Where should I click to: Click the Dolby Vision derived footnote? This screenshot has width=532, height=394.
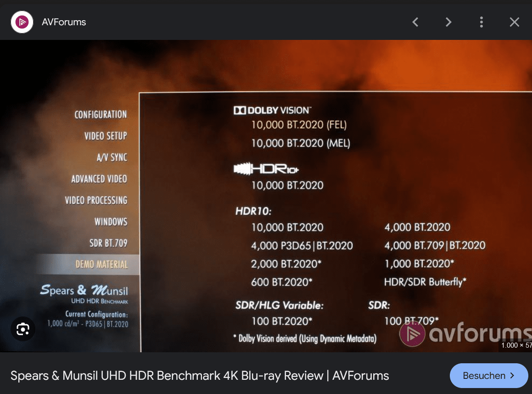pyautogui.click(x=305, y=339)
